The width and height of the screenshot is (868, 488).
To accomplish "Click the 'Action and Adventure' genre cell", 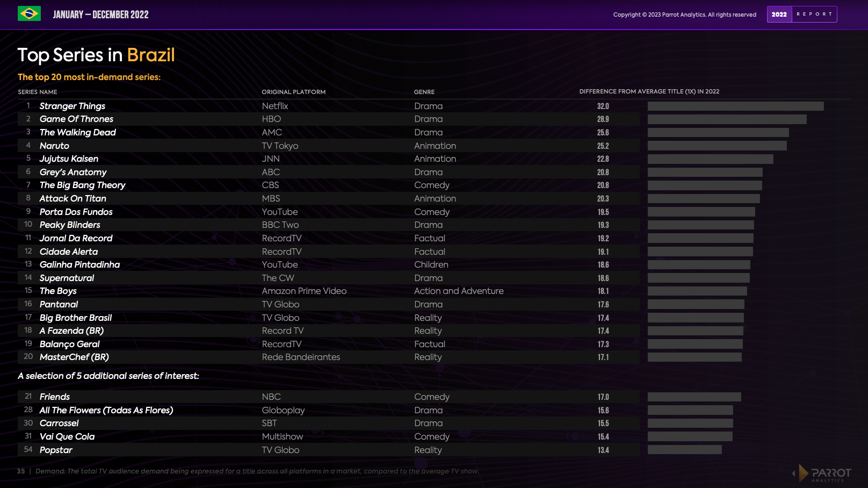I will coord(459,291).
